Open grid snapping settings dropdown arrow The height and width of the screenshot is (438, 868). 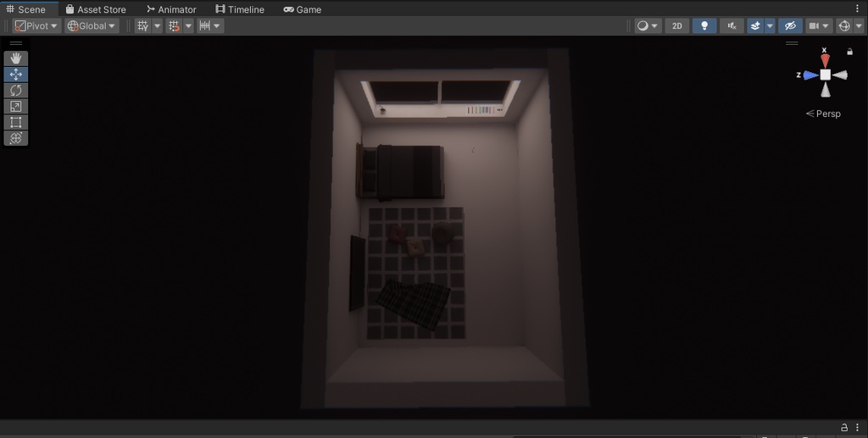188,26
